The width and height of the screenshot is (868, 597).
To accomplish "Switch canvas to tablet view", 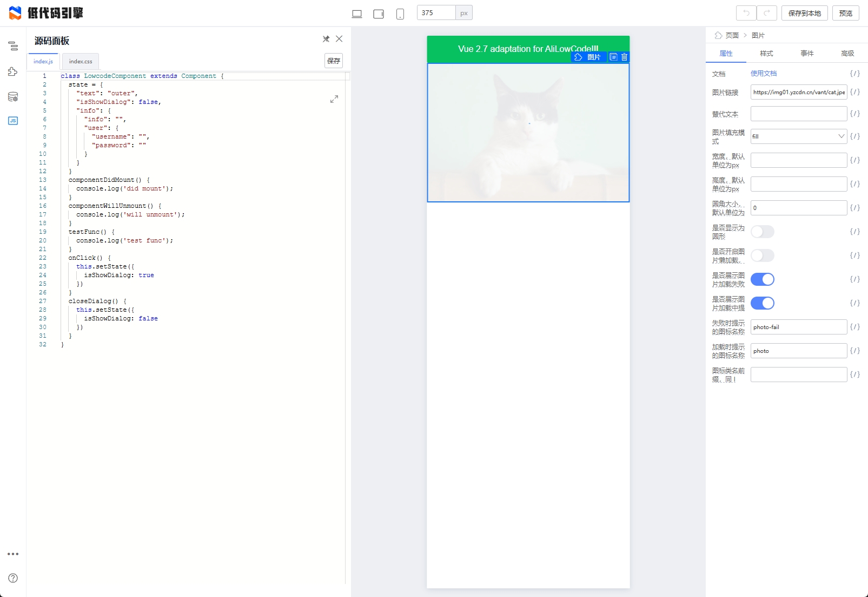I will [x=379, y=14].
